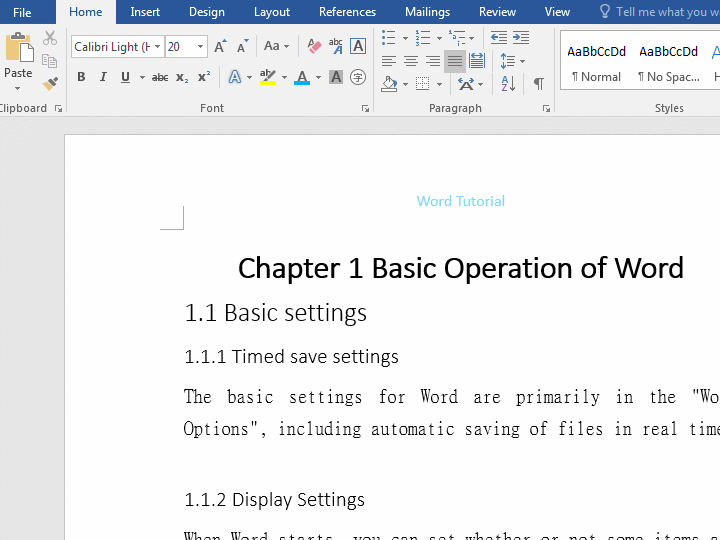Click the 1.1 Basic settings heading
The width and height of the screenshot is (720, 540).
pos(276,313)
